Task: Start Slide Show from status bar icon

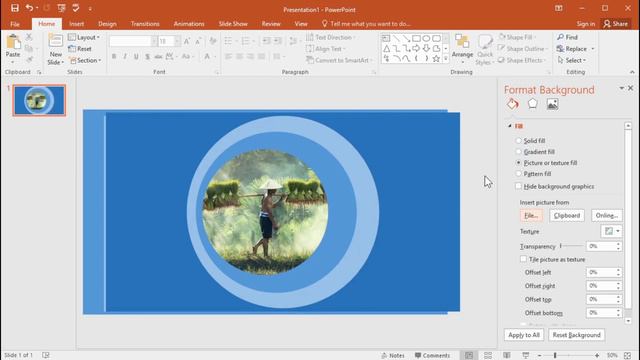Action: [526, 356]
